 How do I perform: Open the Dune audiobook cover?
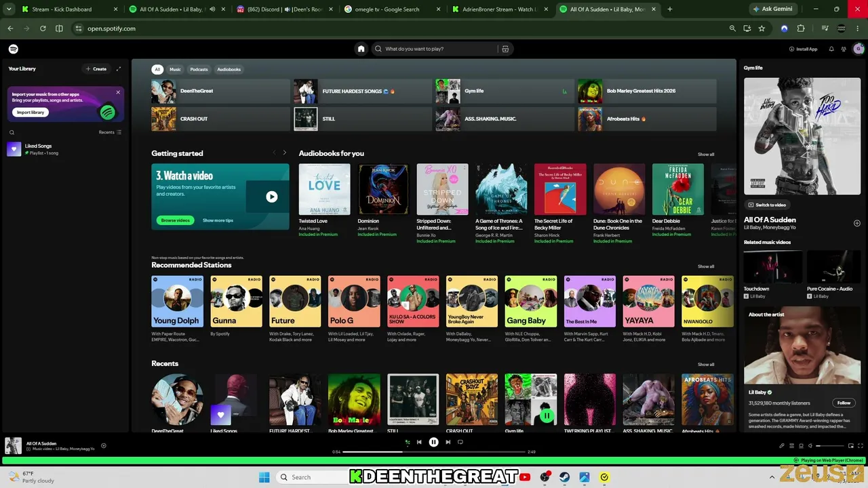point(619,189)
